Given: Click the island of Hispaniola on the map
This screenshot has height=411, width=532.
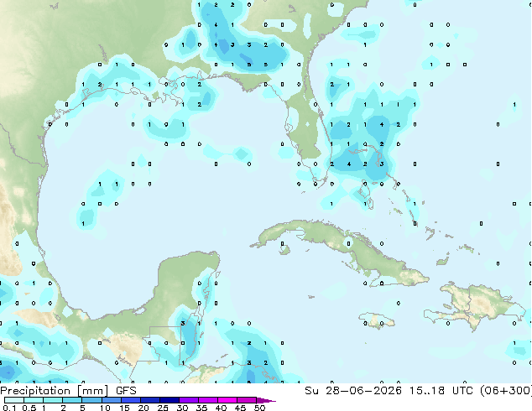Looking at the screenshot, I should (x=475, y=307).
